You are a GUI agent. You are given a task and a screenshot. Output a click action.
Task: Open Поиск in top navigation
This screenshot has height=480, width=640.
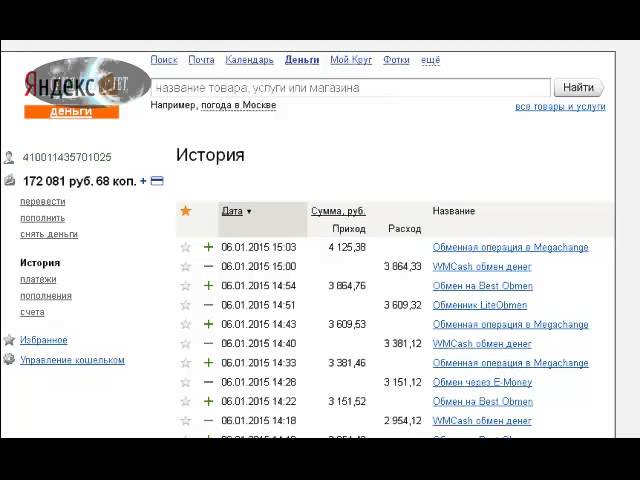tap(164, 60)
